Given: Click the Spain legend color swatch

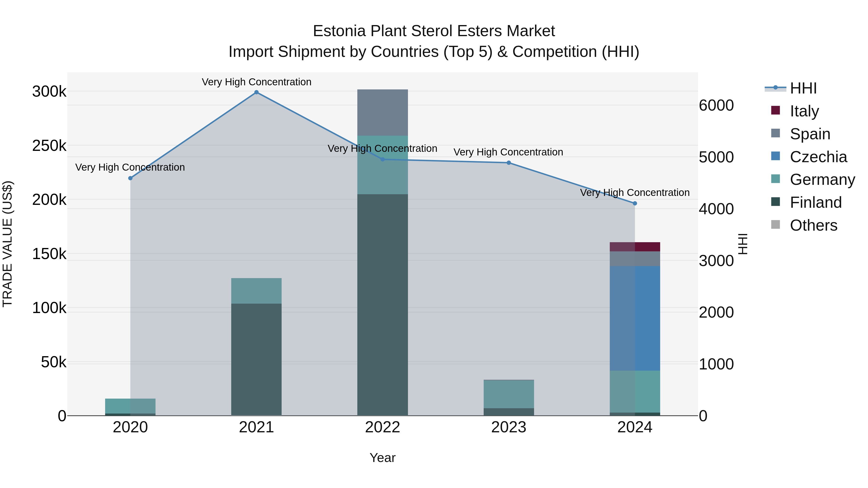Looking at the screenshot, I should click(x=775, y=133).
